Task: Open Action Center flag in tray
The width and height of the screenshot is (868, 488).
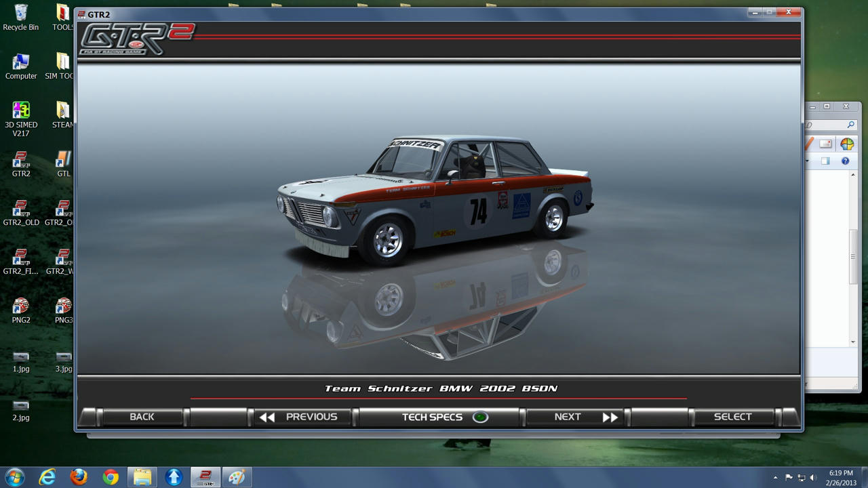Action: 789,478
